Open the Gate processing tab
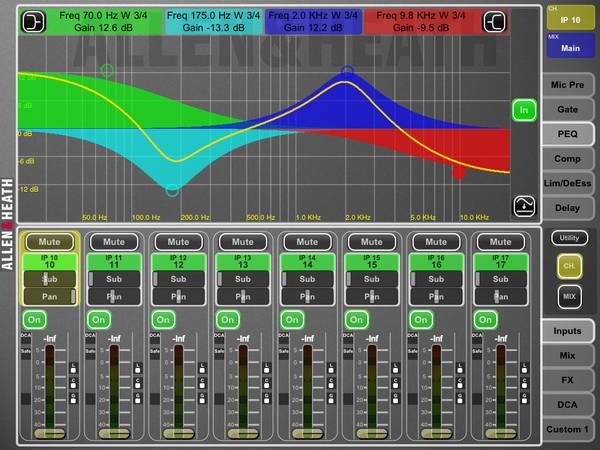 tap(569, 108)
